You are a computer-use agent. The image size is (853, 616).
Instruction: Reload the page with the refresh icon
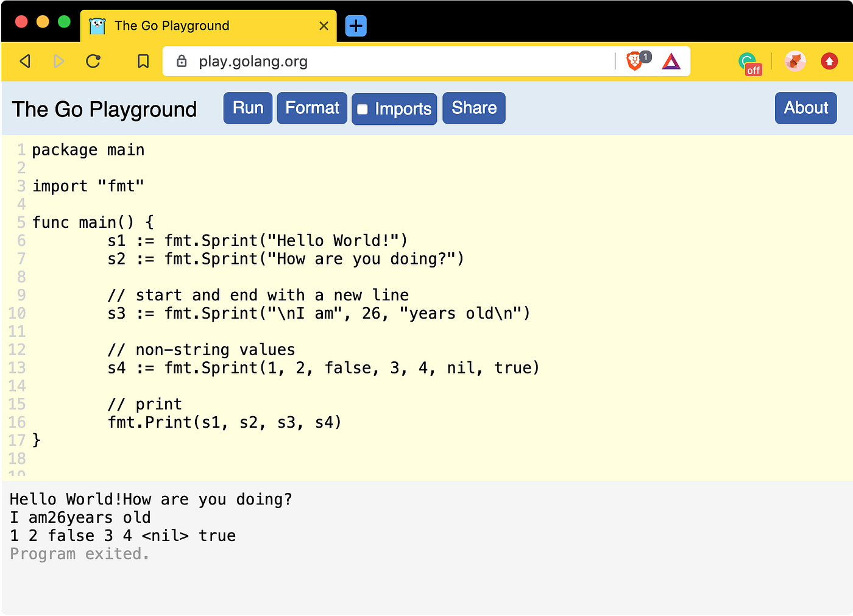pos(93,61)
